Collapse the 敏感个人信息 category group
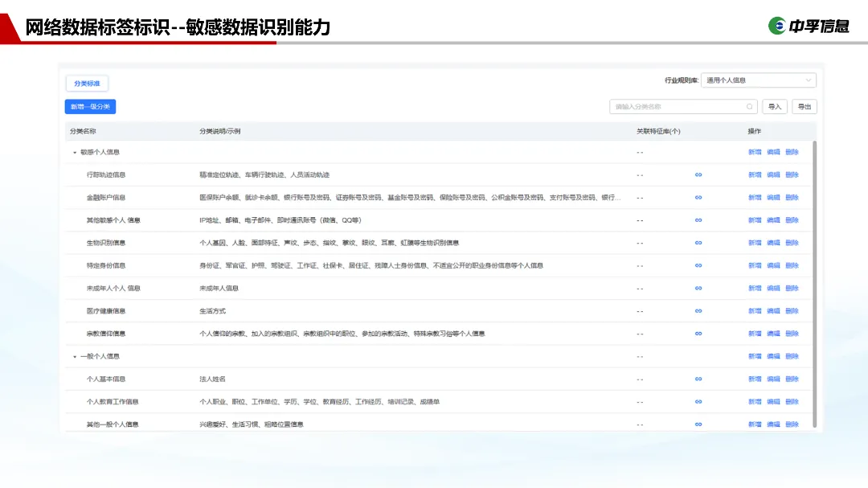The height and width of the screenshot is (488, 868). click(x=75, y=152)
